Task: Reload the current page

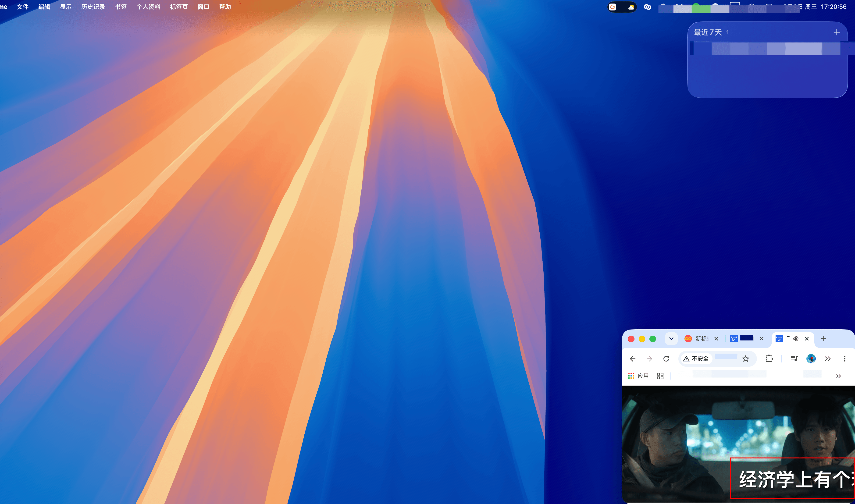Action: tap(666, 359)
